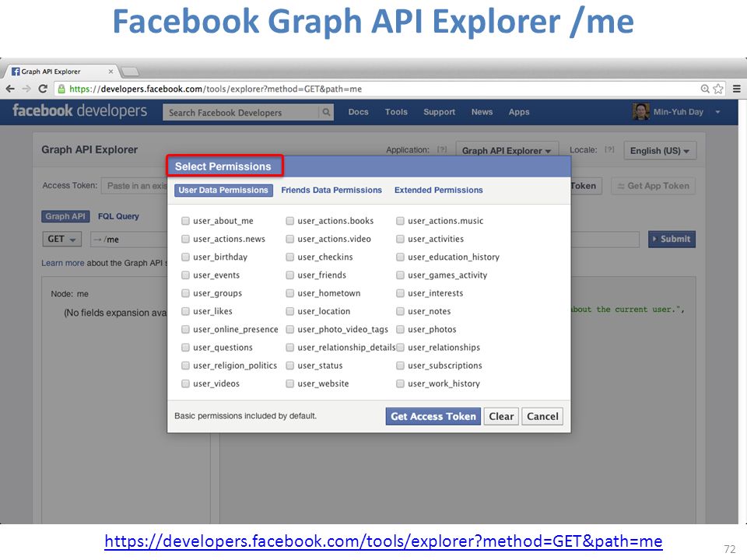Open the account dropdown arrow beside Min-Yuh Day
The width and height of the screenshot is (747, 560).
[717, 112]
